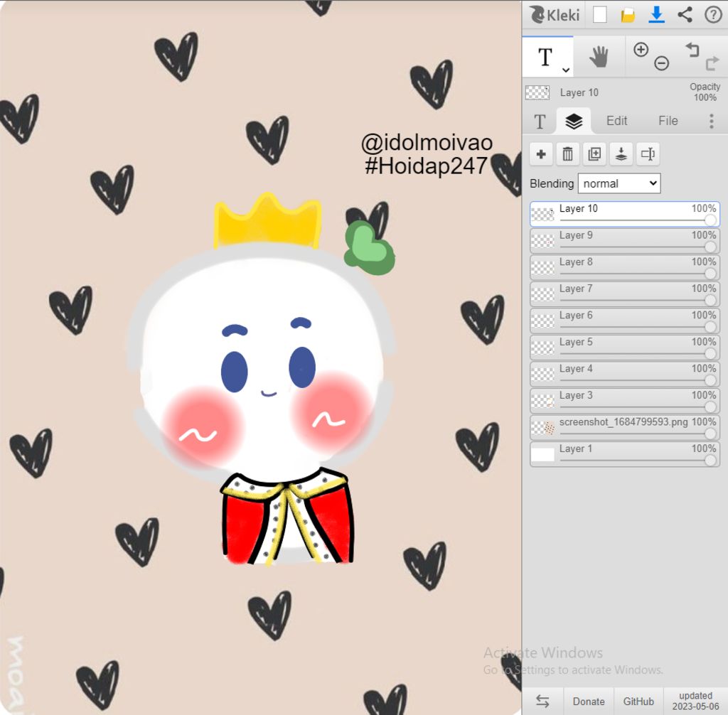
Task: Click the blue download save icon
Action: coord(657,14)
